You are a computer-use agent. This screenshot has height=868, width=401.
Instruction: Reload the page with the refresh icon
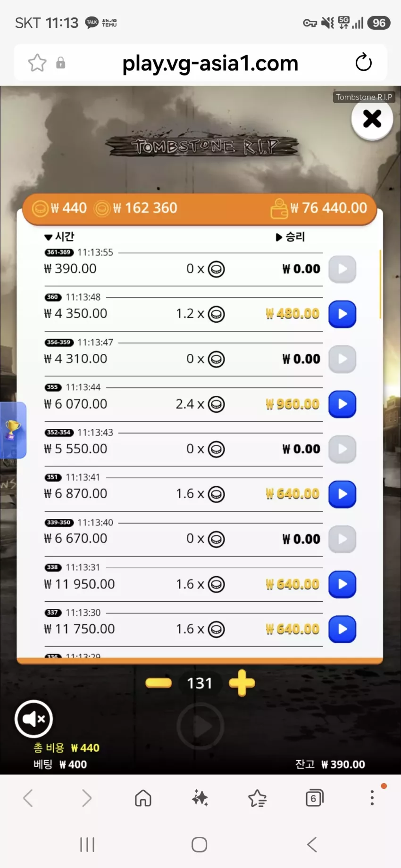[363, 63]
